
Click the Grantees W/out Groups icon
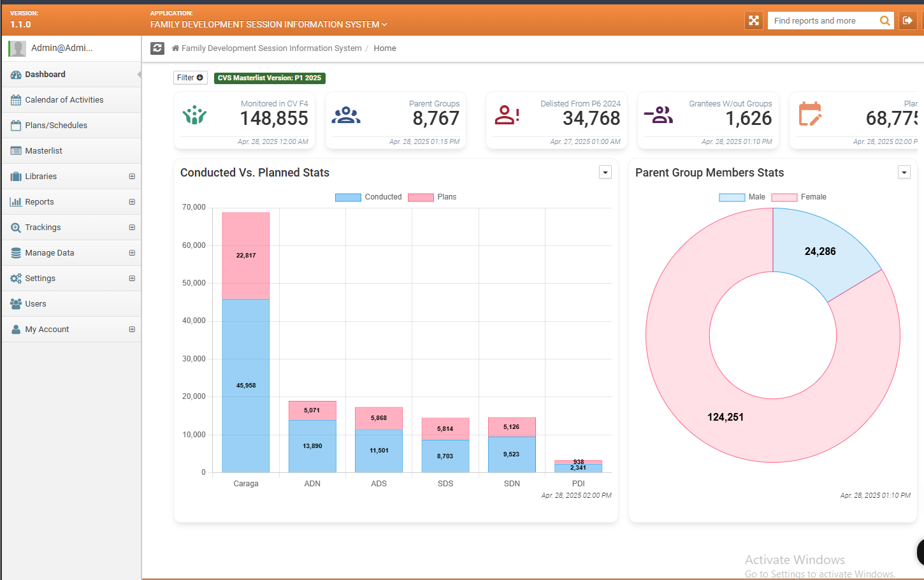[x=659, y=115]
